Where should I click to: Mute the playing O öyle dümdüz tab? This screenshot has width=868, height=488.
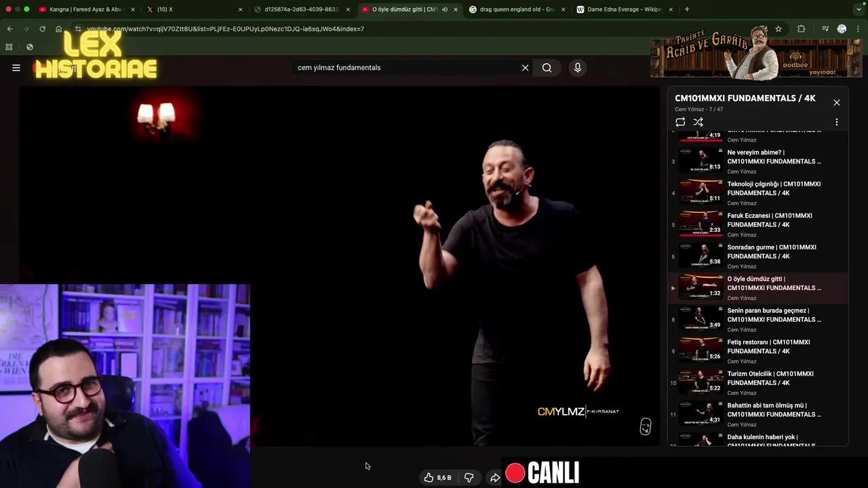445,9
